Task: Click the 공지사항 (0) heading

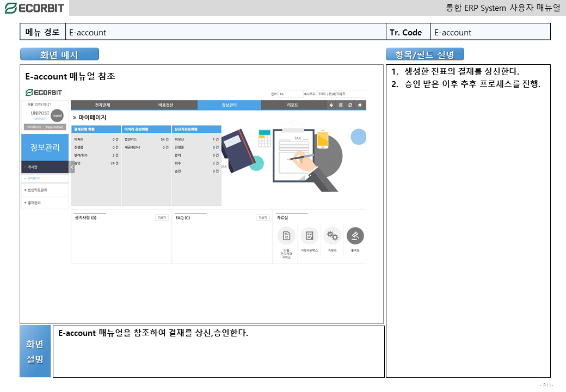Action: (85, 218)
